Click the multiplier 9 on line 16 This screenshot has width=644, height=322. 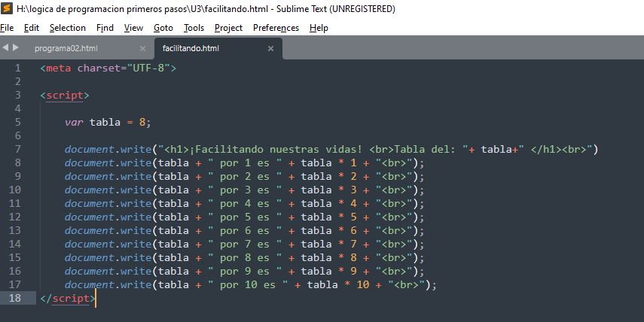(353, 271)
